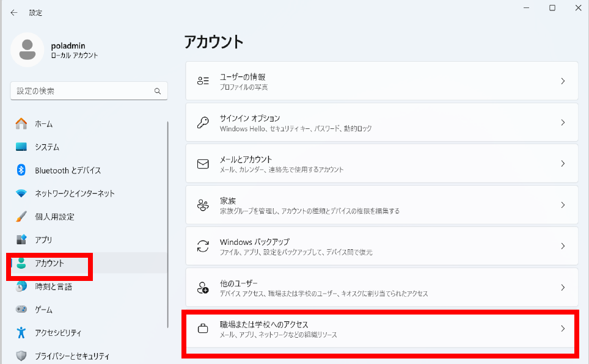
Task: Expand 家族 row chevron
Action: (563, 205)
